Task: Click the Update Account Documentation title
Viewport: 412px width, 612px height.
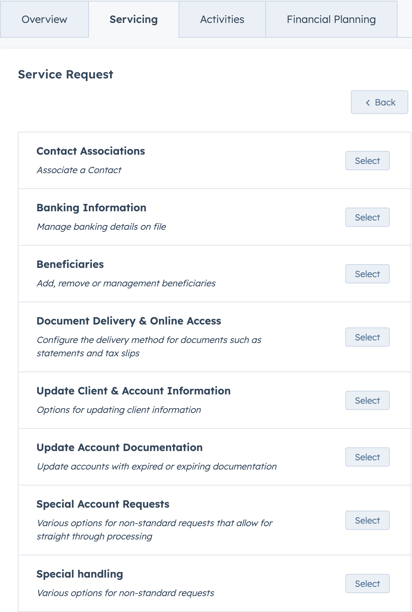Action: 119,447
